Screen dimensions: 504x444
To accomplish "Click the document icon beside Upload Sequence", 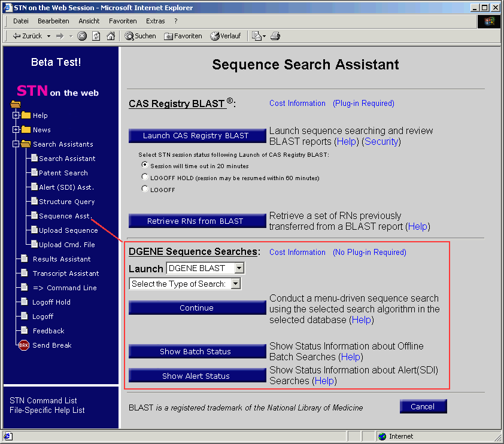I will [34, 230].
